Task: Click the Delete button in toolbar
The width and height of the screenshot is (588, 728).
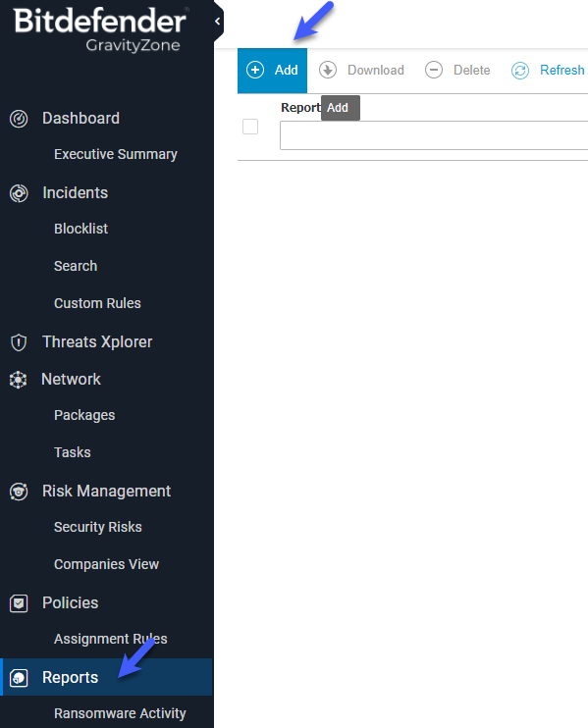Action: [x=457, y=70]
